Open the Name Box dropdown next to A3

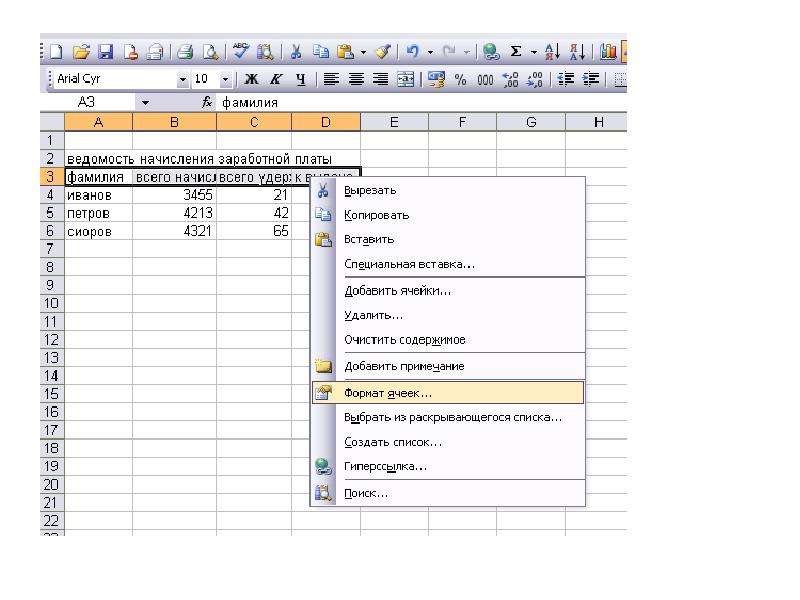point(145,103)
